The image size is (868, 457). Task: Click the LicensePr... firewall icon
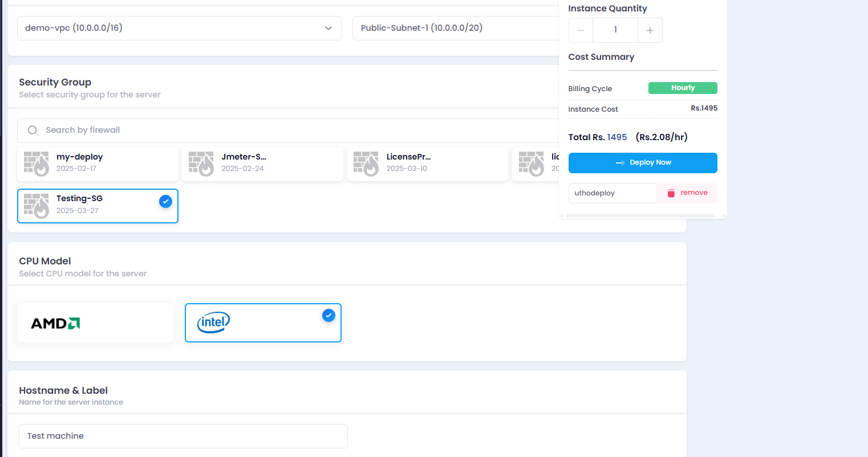[366, 164]
